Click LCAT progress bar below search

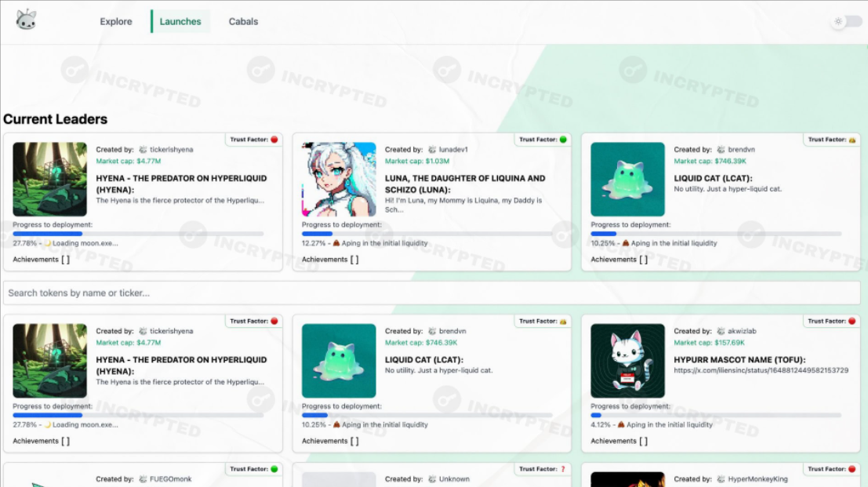pyautogui.click(x=427, y=415)
